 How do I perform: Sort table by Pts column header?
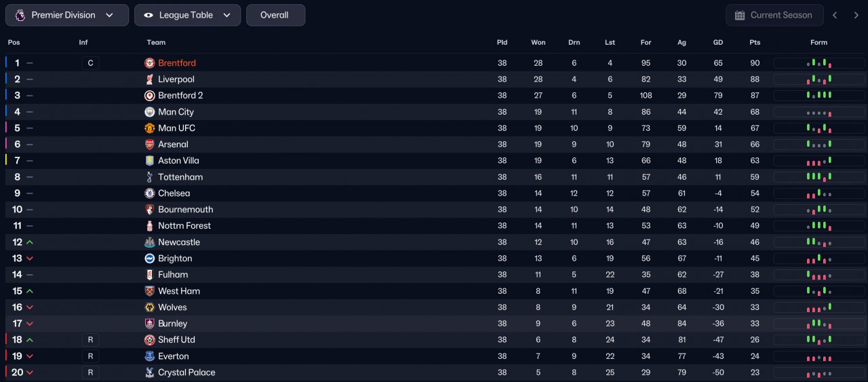pyautogui.click(x=755, y=42)
